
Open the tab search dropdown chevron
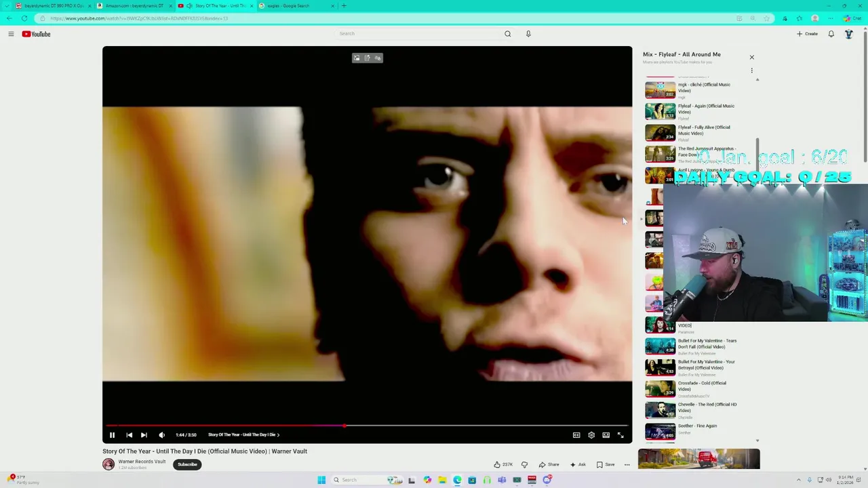pyautogui.click(x=7, y=5)
